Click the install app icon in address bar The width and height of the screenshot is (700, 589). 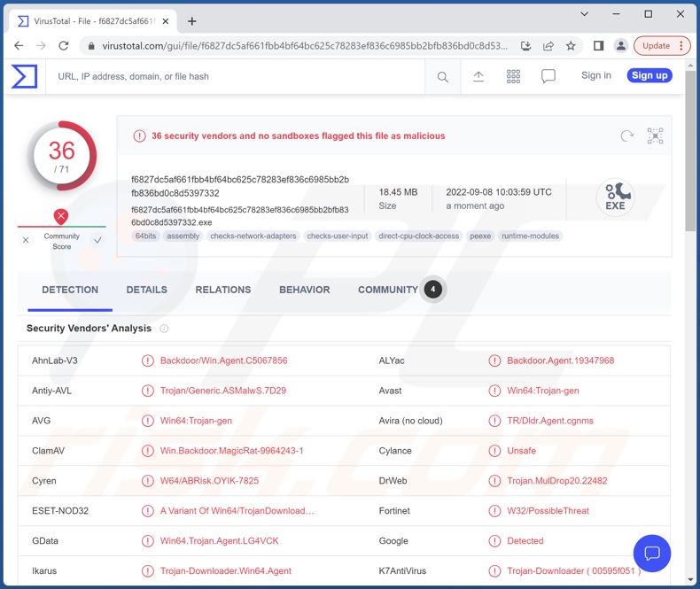(x=526, y=45)
